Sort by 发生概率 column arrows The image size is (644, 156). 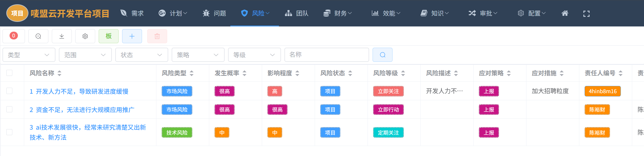coord(244,73)
